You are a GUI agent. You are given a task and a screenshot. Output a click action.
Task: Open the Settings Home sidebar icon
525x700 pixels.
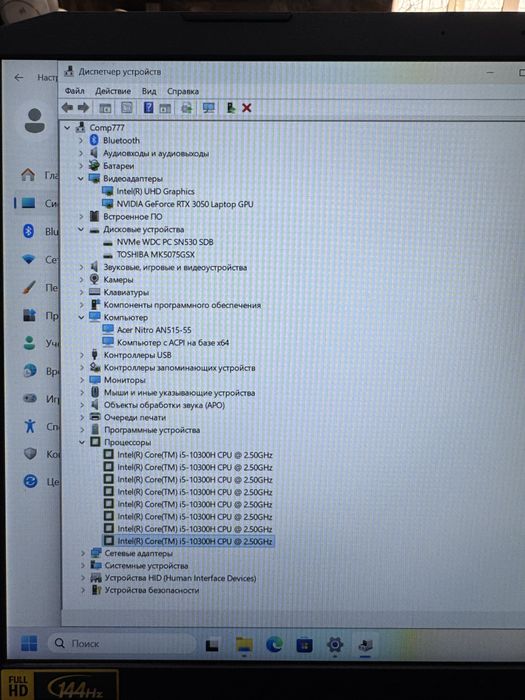tap(28, 175)
